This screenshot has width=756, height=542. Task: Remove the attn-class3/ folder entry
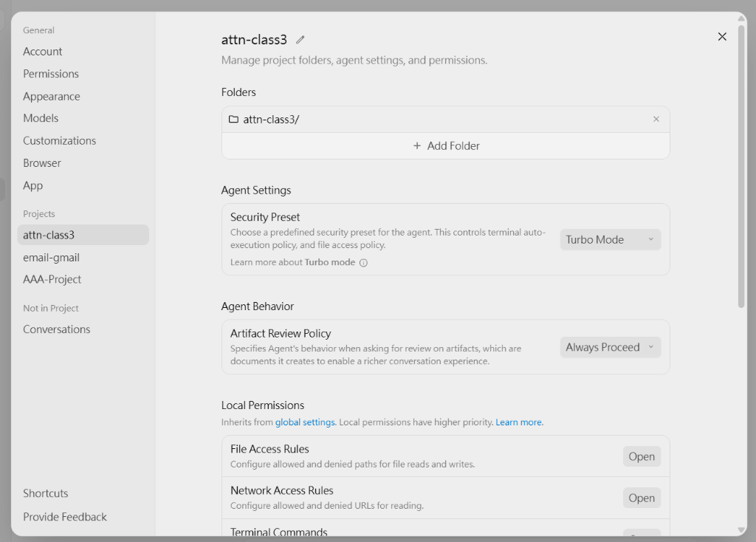[x=656, y=119]
